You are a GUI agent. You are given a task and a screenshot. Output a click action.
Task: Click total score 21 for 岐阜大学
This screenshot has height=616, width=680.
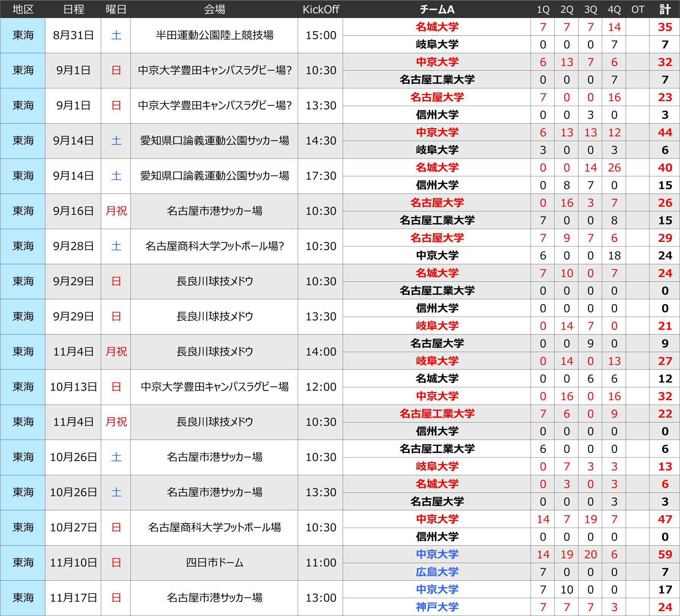(665, 326)
